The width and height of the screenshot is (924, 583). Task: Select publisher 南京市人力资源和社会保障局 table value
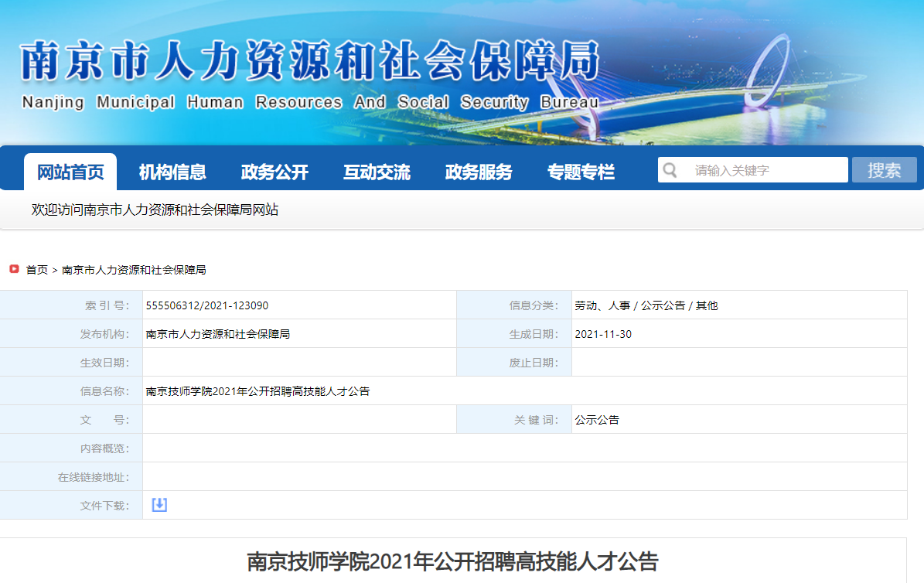(217, 334)
